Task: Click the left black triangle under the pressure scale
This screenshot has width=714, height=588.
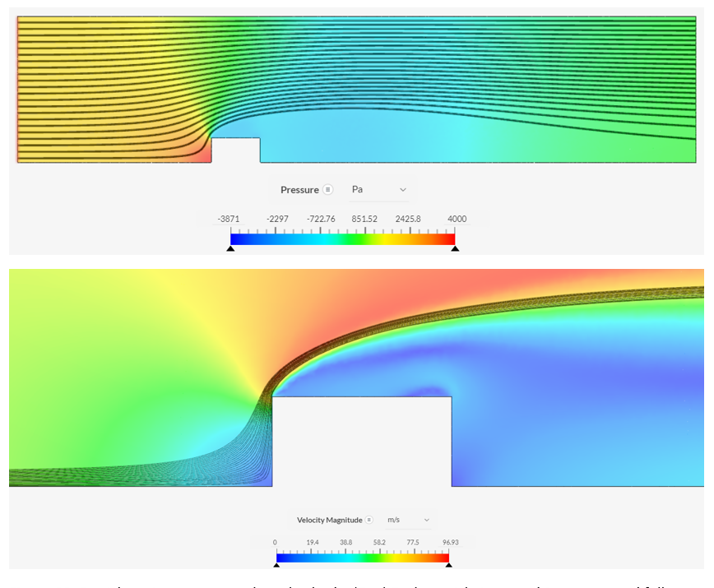Action: [x=230, y=248]
